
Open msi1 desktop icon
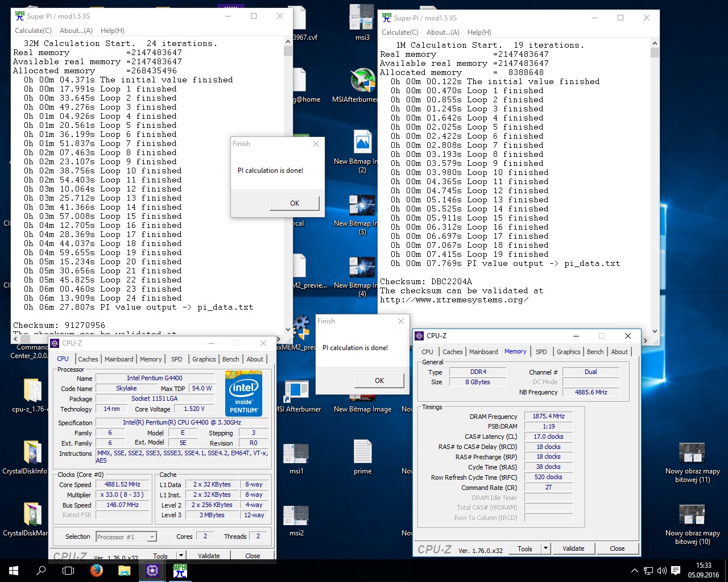tap(296, 458)
